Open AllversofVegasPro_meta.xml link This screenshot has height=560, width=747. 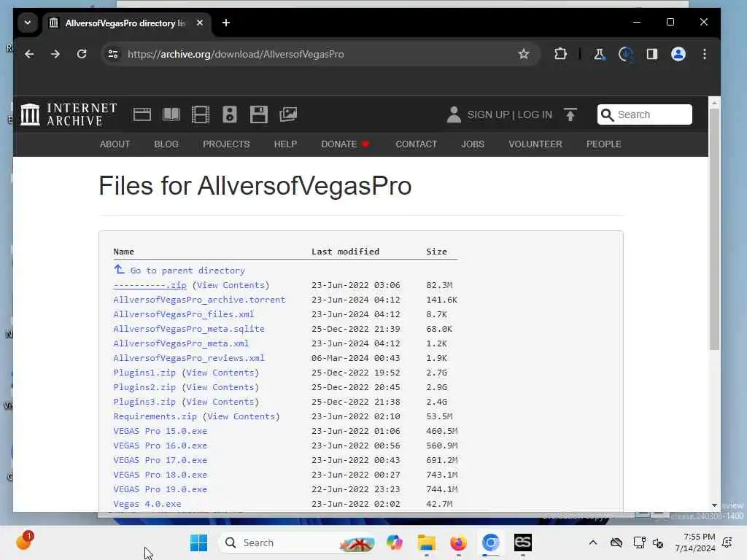click(181, 343)
